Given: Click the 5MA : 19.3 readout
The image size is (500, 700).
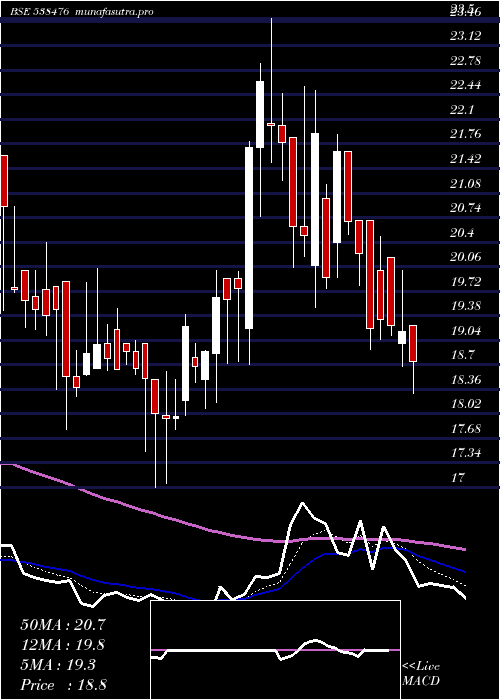Looking at the screenshot, I should tap(58, 665).
